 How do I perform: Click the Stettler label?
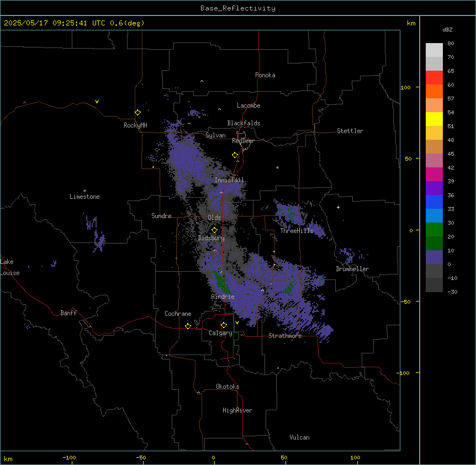click(350, 131)
